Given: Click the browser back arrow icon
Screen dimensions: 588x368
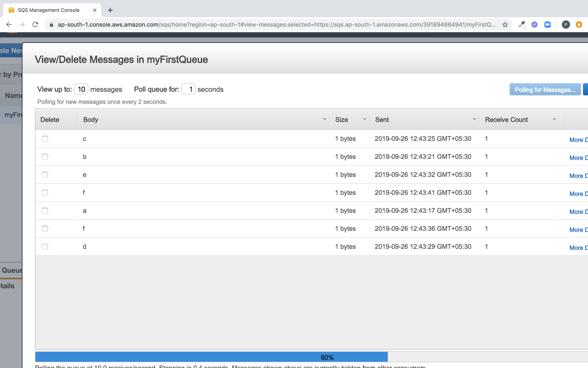Looking at the screenshot, I should click(x=9, y=25).
